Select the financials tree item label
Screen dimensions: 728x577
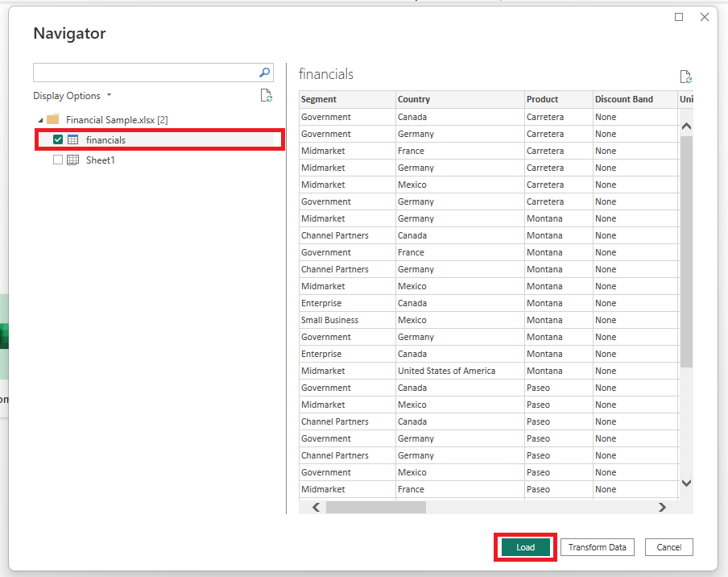(105, 140)
